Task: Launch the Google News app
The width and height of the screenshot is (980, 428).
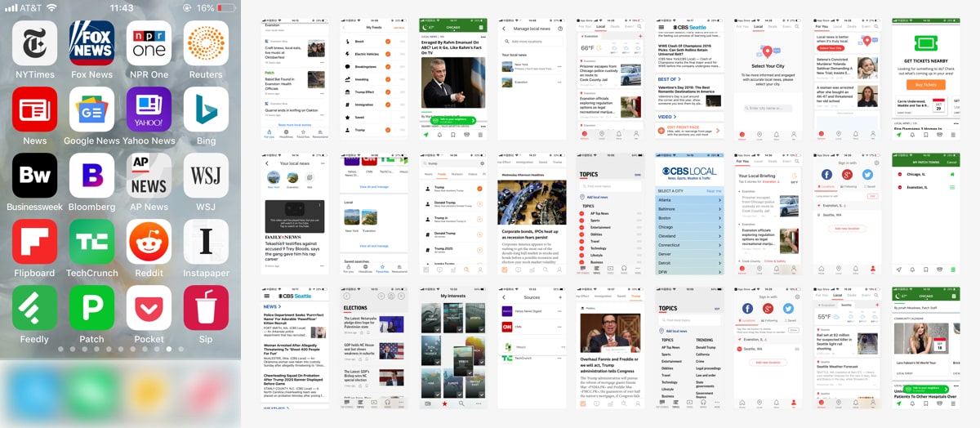Action: click(x=91, y=109)
